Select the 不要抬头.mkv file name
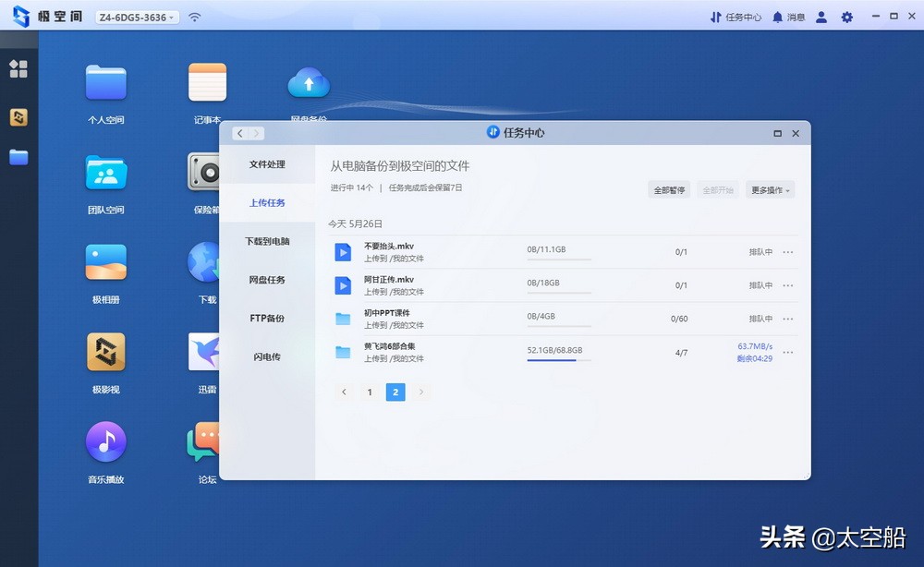The image size is (924, 567). pyautogui.click(x=389, y=247)
